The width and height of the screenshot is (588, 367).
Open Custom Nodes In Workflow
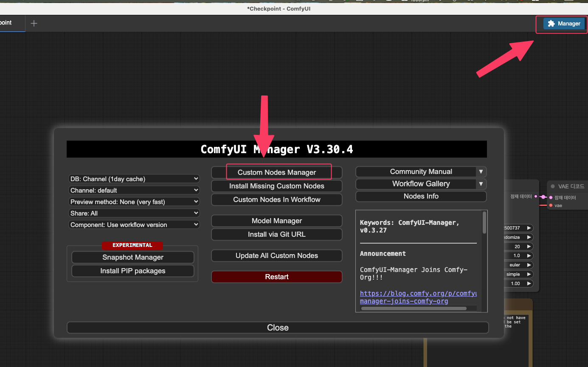coord(277,199)
